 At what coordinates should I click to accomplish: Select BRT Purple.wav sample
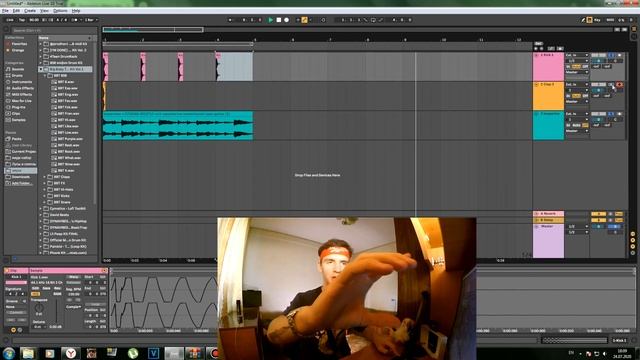(70, 139)
